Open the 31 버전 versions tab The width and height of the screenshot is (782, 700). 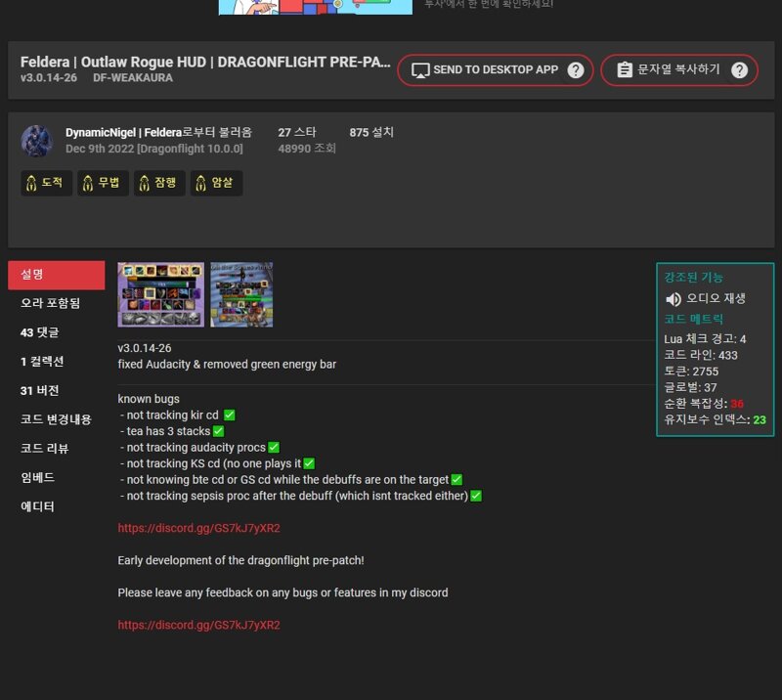(57, 391)
